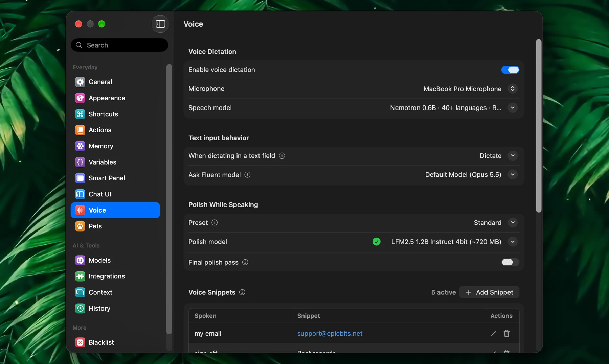Image resolution: width=609 pixels, height=364 pixels.
Task: Show info for Ask Fluent model
Action: point(247,175)
